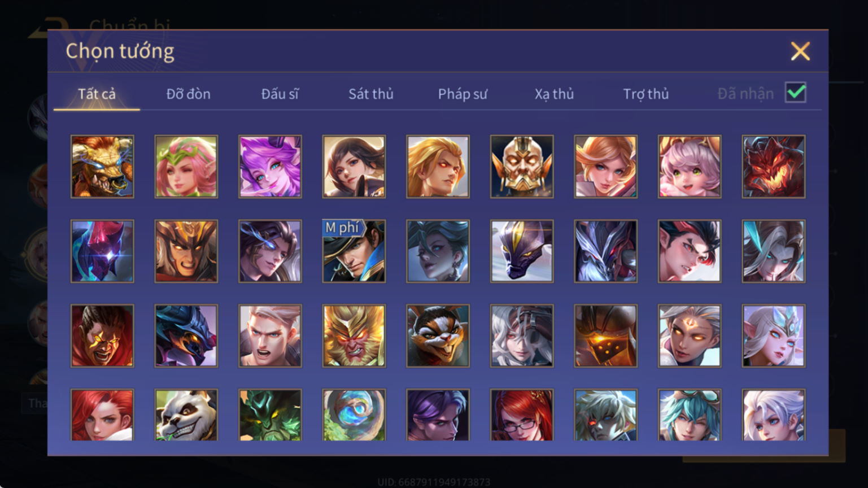Choose the purple-haired fox girl hero
This screenshot has width=868, height=488.
click(270, 167)
